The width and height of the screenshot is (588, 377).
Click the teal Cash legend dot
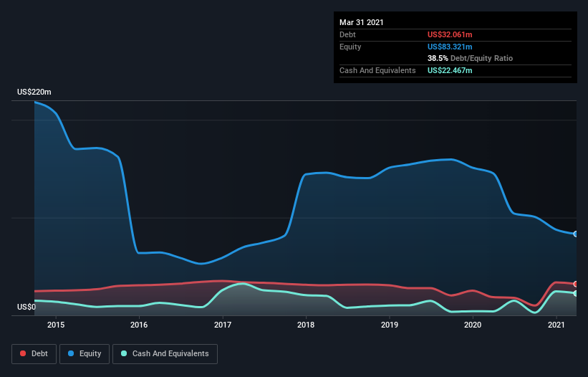pyautogui.click(x=124, y=353)
